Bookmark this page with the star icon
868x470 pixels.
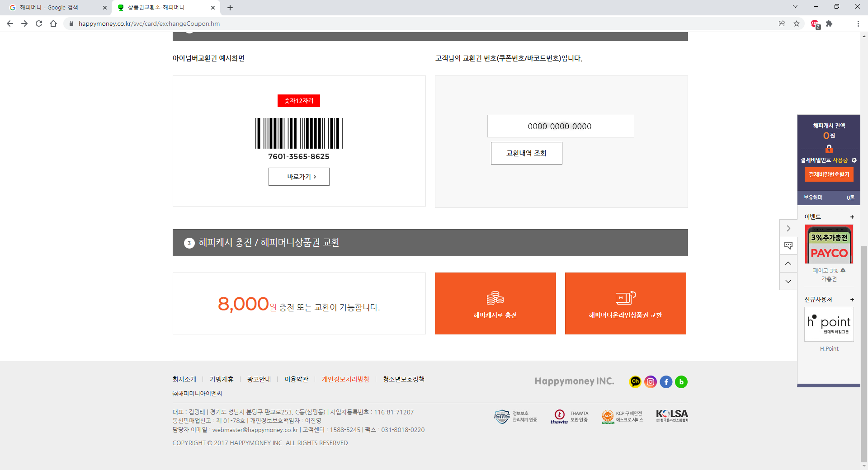coord(797,23)
